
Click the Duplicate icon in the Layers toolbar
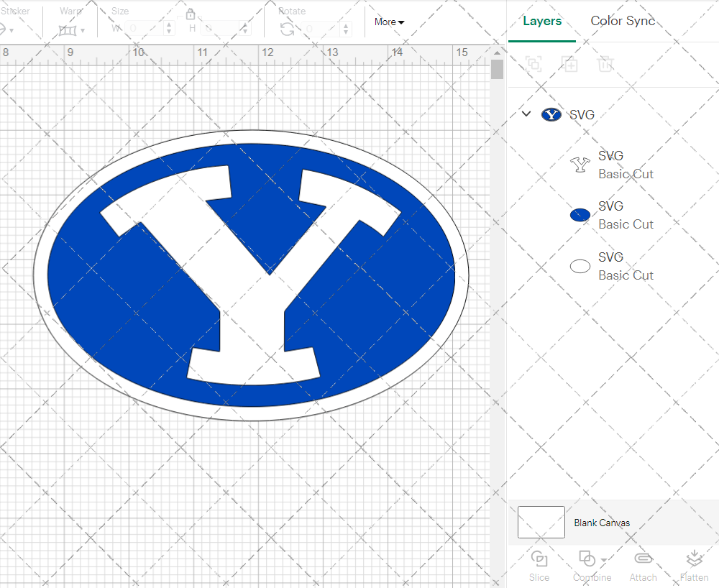point(569,64)
